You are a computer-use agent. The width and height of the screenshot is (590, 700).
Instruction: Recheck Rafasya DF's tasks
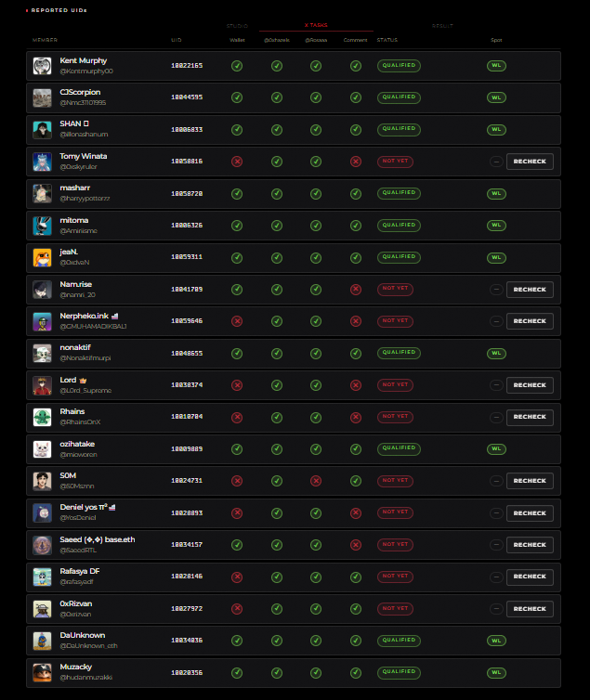(530, 577)
